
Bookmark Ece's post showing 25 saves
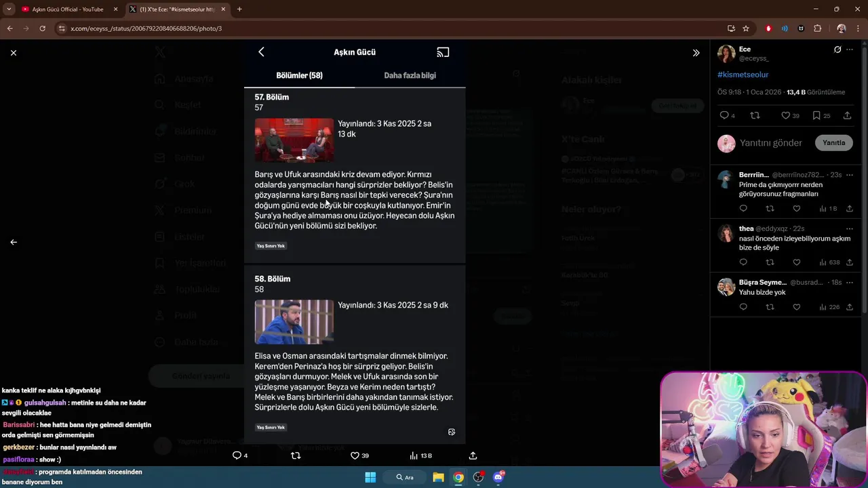(816, 116)
